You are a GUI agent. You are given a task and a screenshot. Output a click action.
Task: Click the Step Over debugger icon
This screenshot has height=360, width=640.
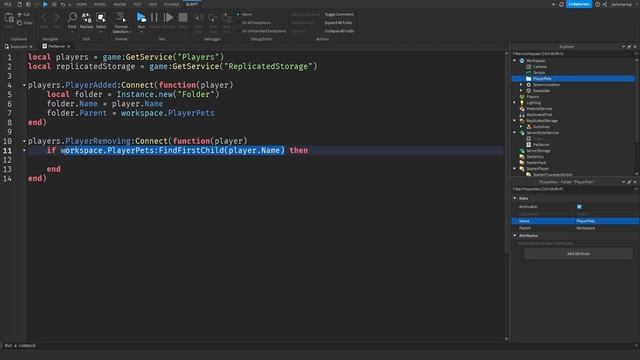tap(213, 18)
